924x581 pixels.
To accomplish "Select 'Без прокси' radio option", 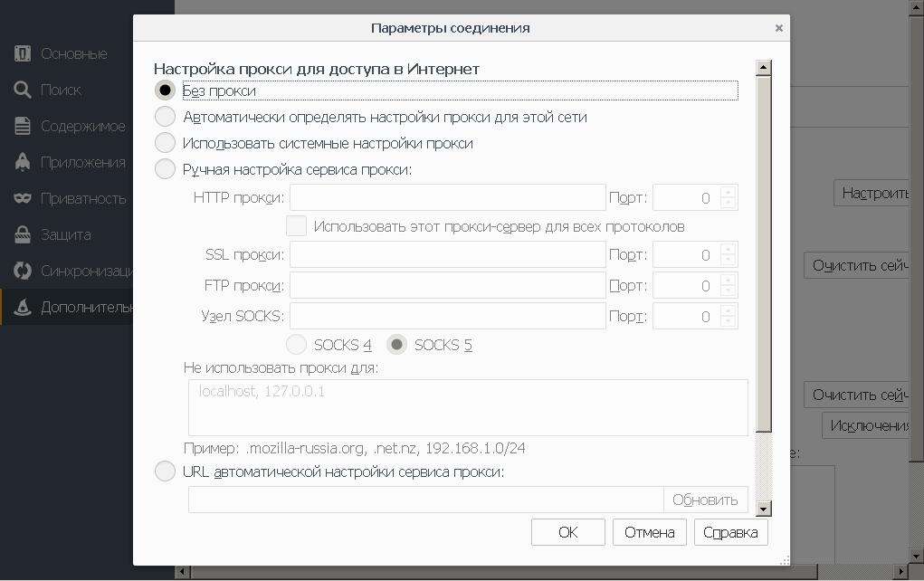I will pyautogui.click(x=165, y=90).
